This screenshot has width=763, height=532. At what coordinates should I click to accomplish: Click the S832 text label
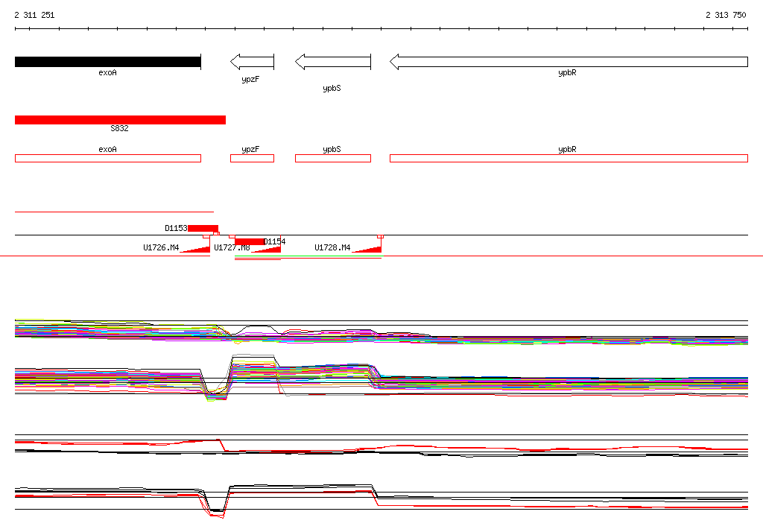pos(119,128)
